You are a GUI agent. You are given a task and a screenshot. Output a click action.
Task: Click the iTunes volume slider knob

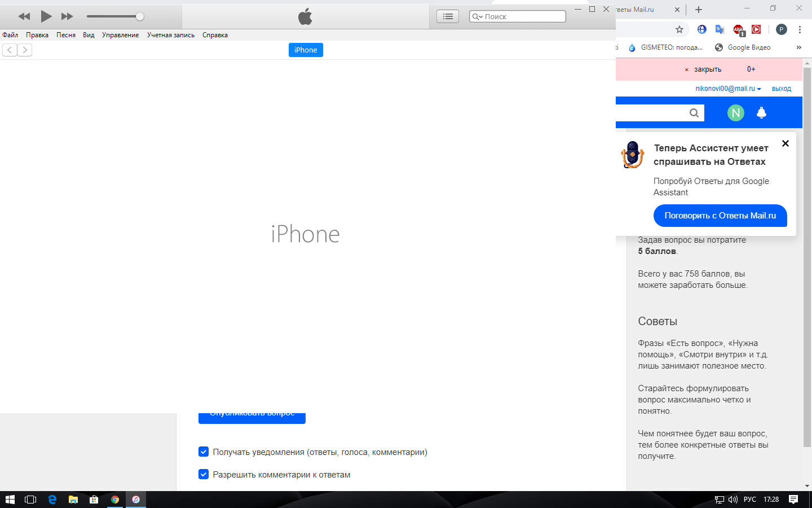tap(140, 16)
